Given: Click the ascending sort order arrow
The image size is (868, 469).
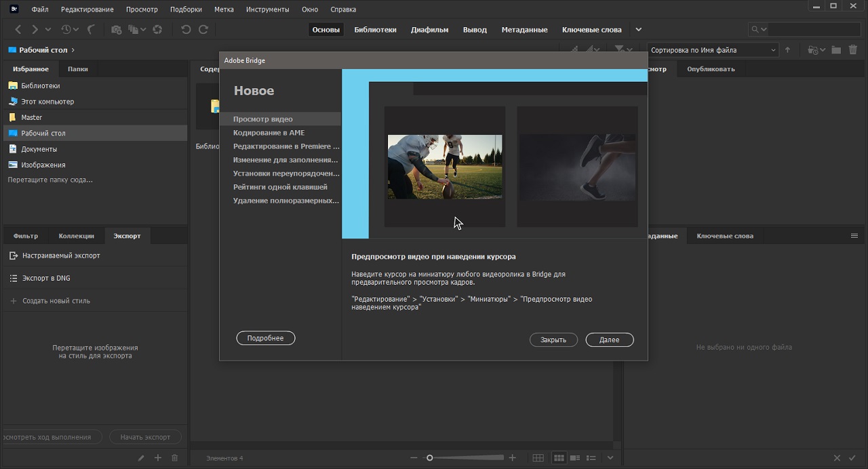Looking at the screenshot, I should point(787,50).
